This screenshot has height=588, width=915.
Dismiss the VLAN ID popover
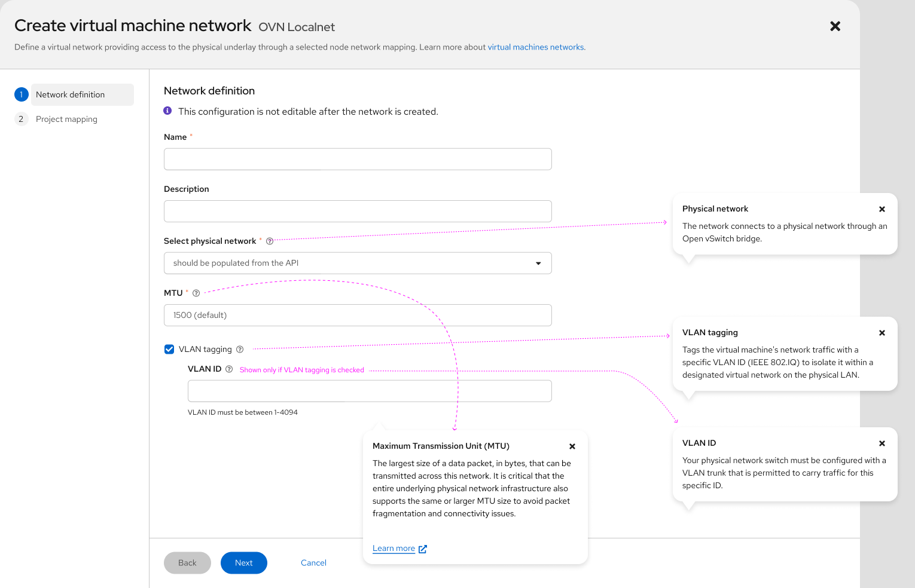click(882, 443)
